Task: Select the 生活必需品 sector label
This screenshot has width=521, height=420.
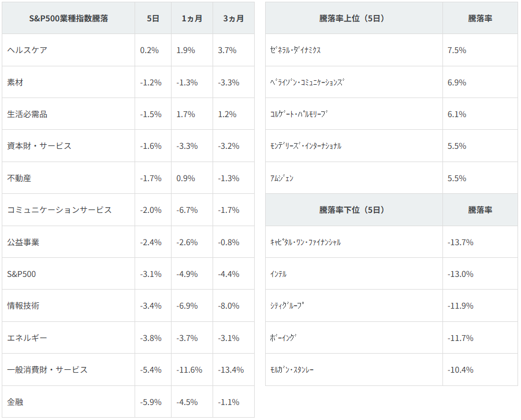Action: pyautogui.click(x=27, y=114)
